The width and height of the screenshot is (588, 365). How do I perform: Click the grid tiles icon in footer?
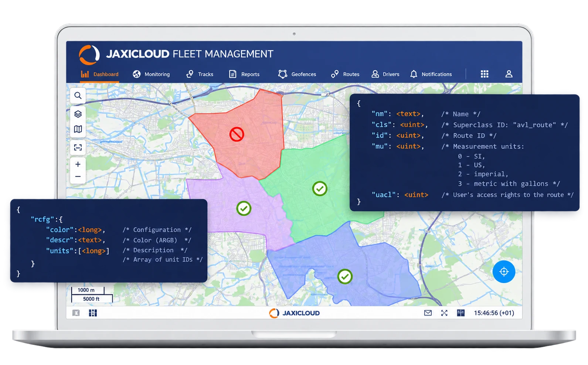coord(93,313)
